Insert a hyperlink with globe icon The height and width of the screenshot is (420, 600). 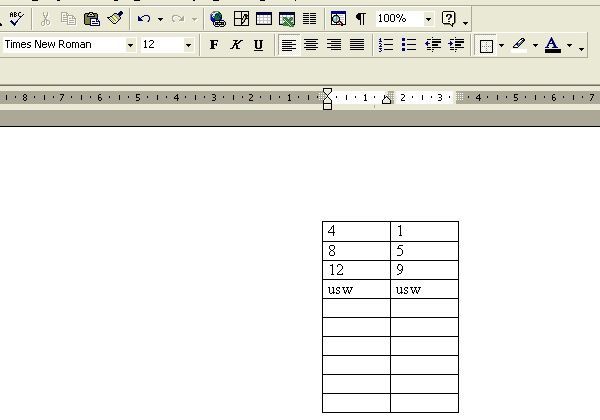pyautogui.click(x=218, y=18)
